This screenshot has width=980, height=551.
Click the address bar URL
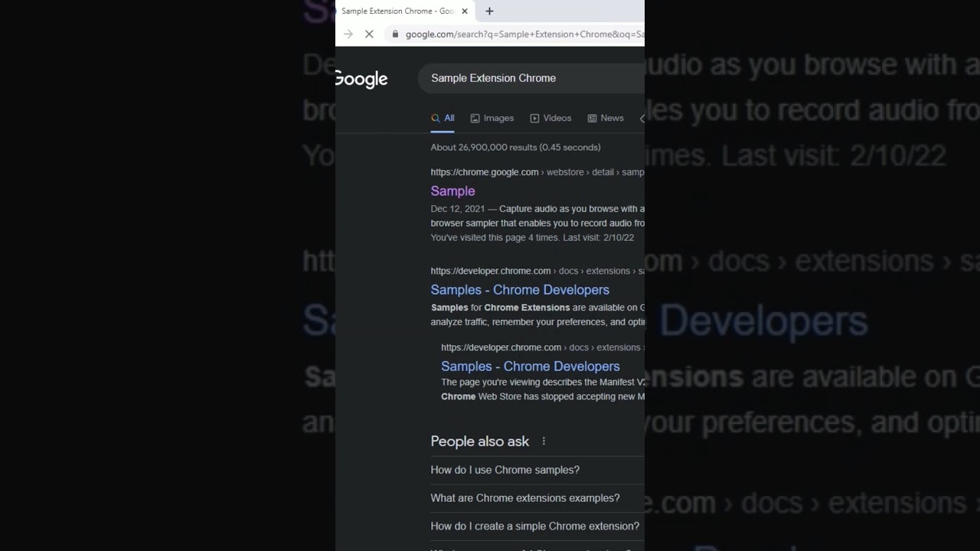(524, 34)
